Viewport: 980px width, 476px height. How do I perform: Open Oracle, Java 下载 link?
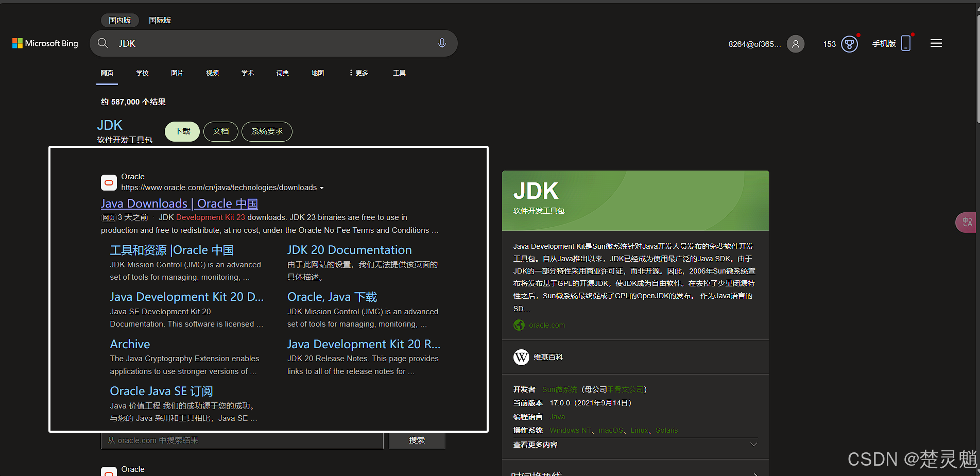(x=332, y=297)
